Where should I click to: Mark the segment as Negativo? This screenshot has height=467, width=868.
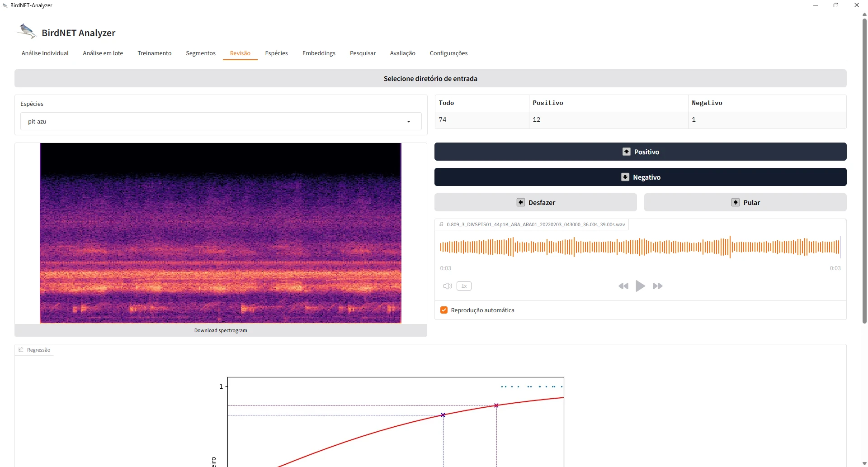point(640,177)
